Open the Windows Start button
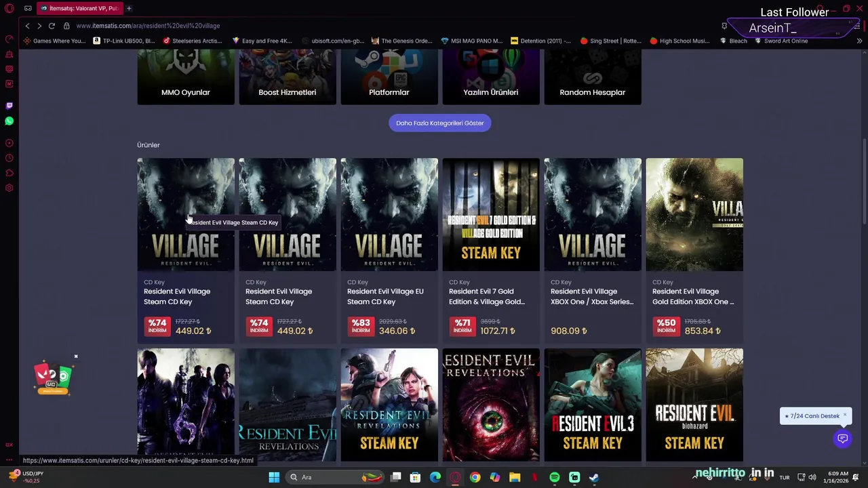The image size is (868, 488). click(274, 477)
